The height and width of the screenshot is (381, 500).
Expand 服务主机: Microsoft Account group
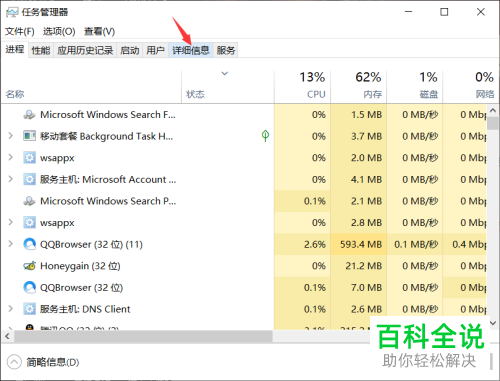(10, 179)
